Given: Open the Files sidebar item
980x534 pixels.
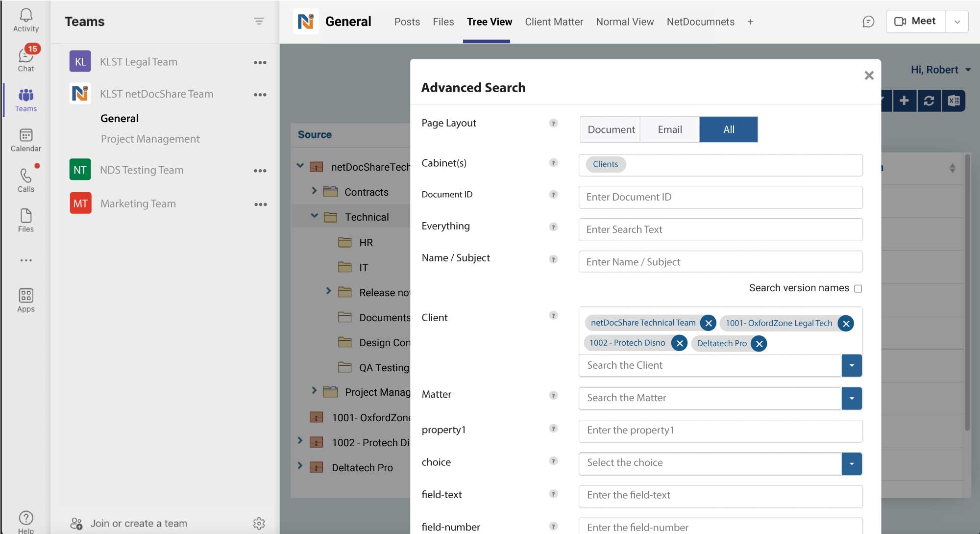Looking at the screenshot, I should (x=26, y=220).
